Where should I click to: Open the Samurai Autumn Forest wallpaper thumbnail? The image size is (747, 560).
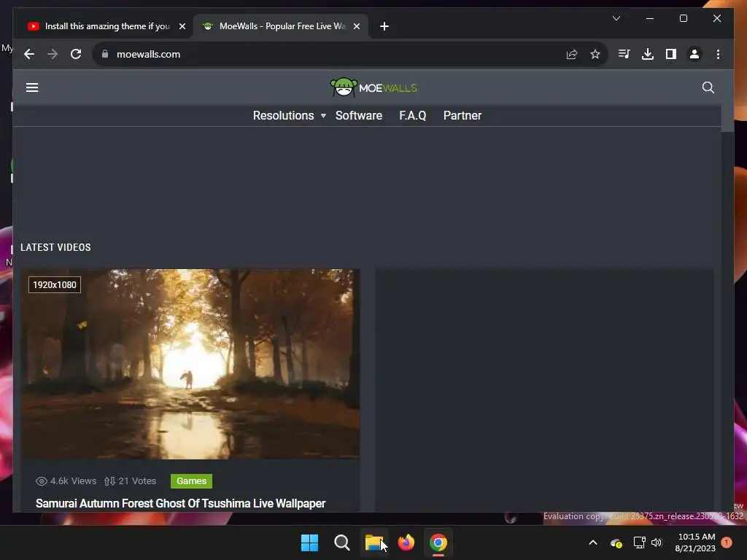point(190,365)
